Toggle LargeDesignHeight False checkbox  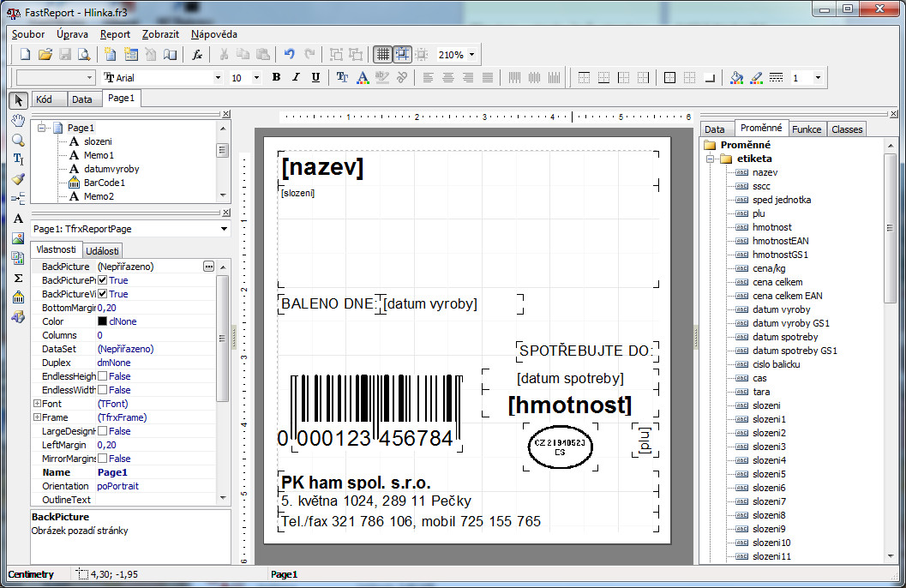tap(103, 431)
